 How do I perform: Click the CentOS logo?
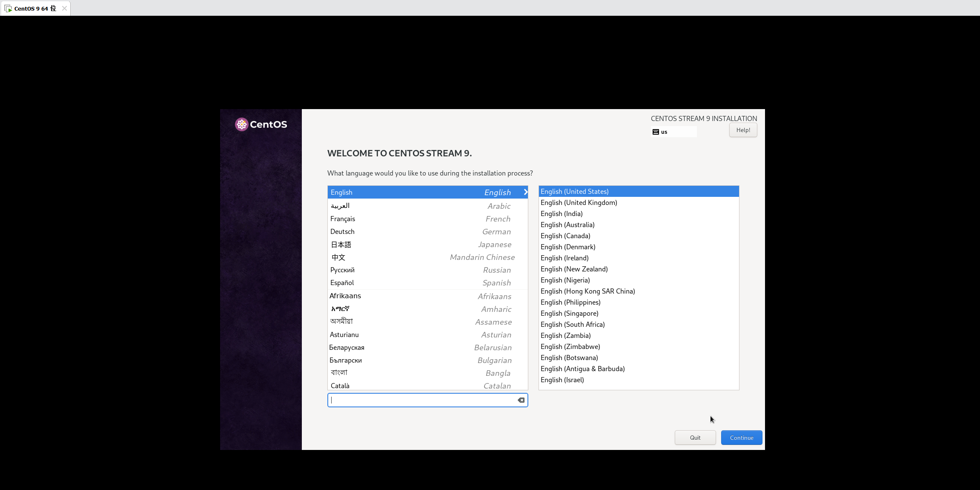(x=261, y=124)
